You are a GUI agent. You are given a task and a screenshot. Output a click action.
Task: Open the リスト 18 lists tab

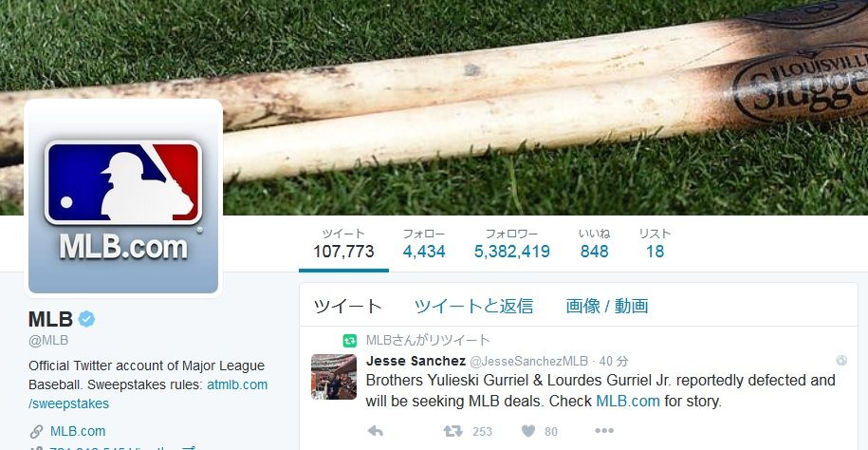tap(655, 244)
